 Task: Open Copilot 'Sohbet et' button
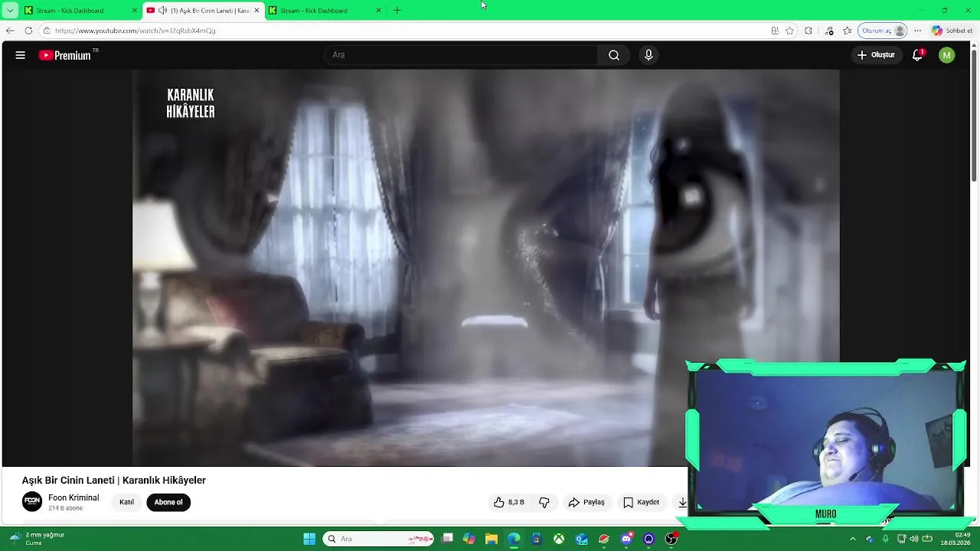pos(952,31)
